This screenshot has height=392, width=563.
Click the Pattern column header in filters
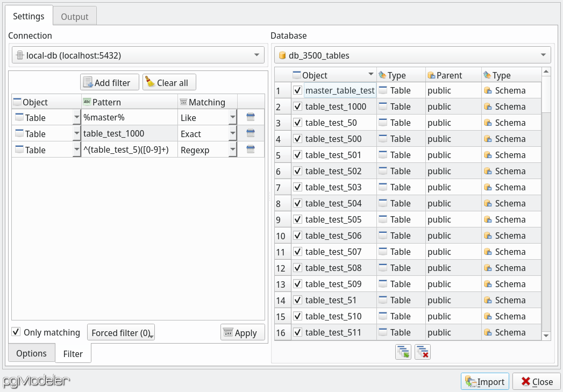[x=130, y=102]
